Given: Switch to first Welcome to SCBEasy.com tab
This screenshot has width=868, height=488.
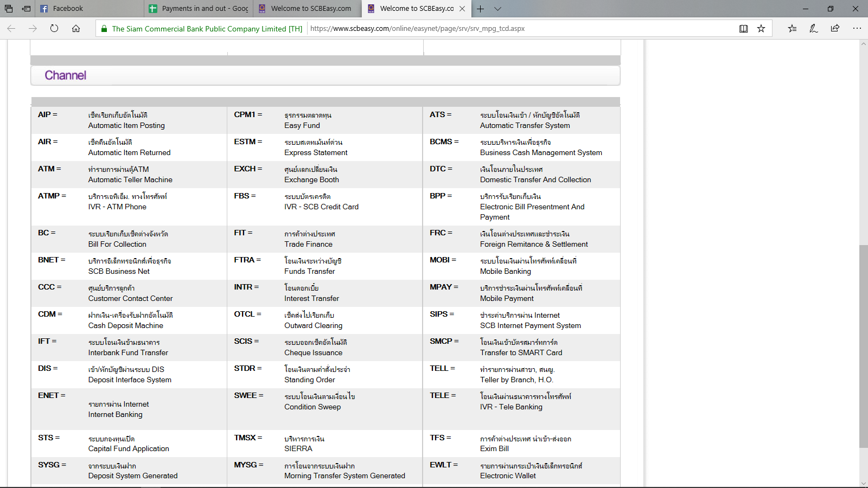Looking at the screenshot, I should pos(308,9).
